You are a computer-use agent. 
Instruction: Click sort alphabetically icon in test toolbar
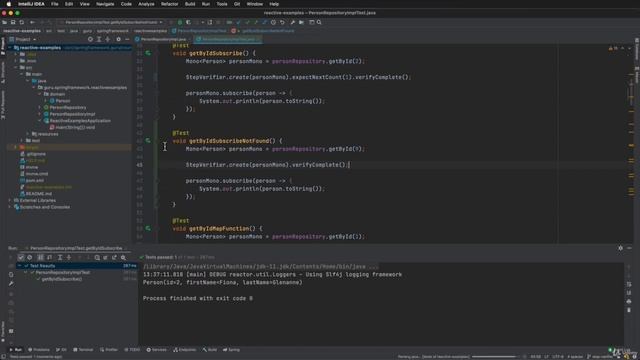[40, 258]
